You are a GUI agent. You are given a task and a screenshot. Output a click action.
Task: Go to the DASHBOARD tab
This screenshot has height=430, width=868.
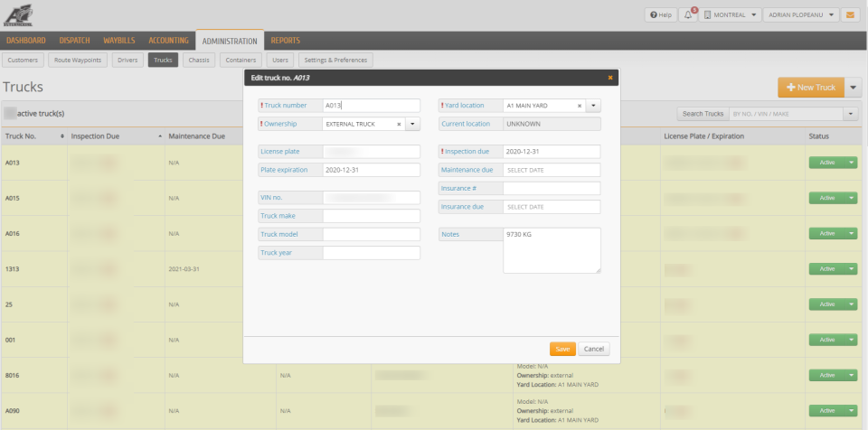point(26,41)
